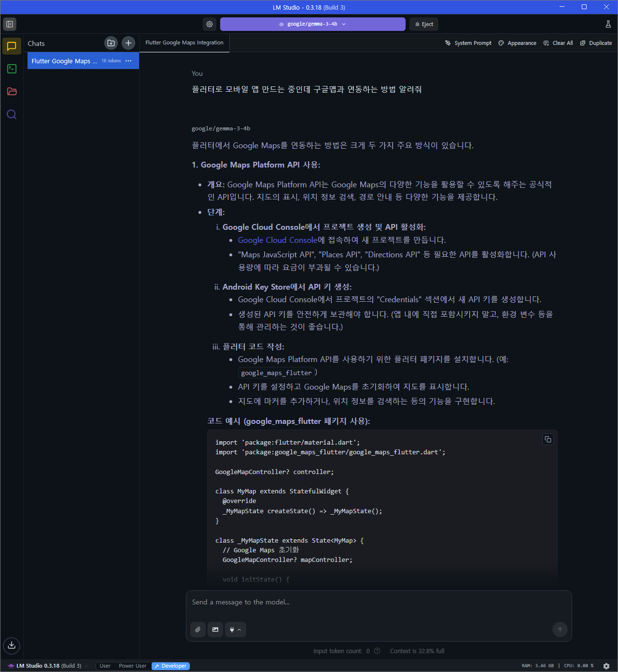Click the Context is 32.8% full text

[417, 651]
